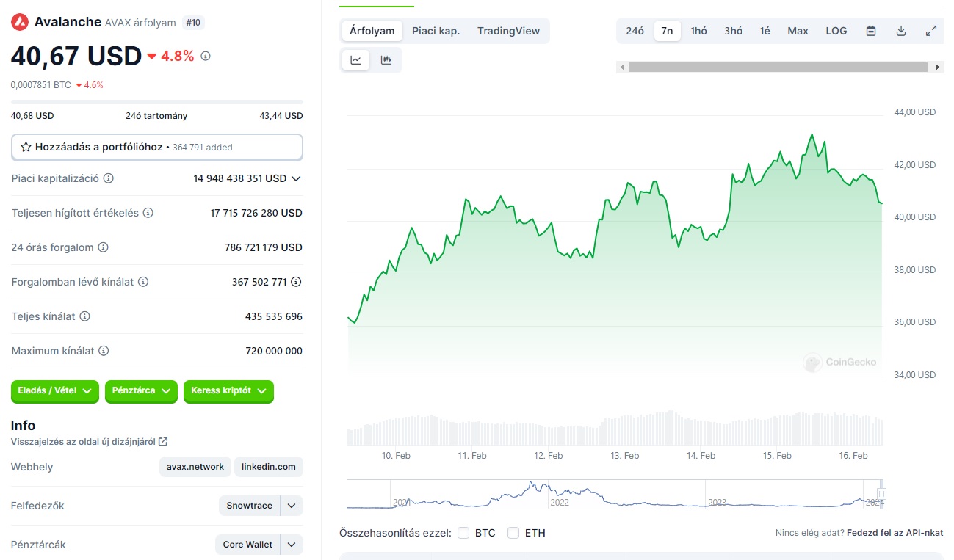Click the 14 948 438 351 USD value

click(x=240, y=178)
